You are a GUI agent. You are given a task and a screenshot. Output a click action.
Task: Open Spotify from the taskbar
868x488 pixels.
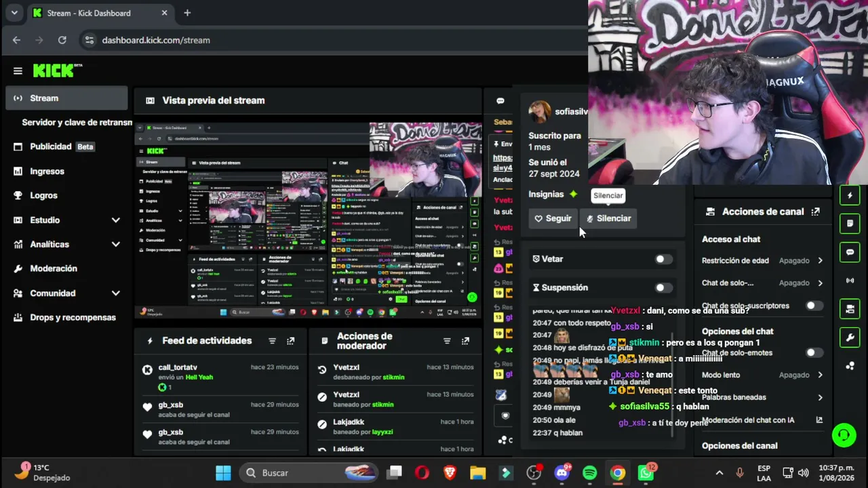click(x=590, y=472)
